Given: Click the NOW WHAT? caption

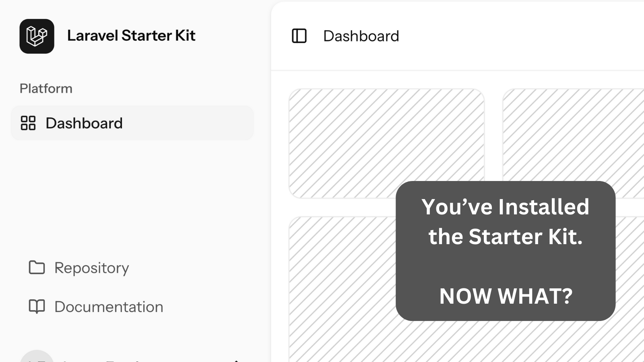Looking at the screenshot, I should tap(506, 296).
